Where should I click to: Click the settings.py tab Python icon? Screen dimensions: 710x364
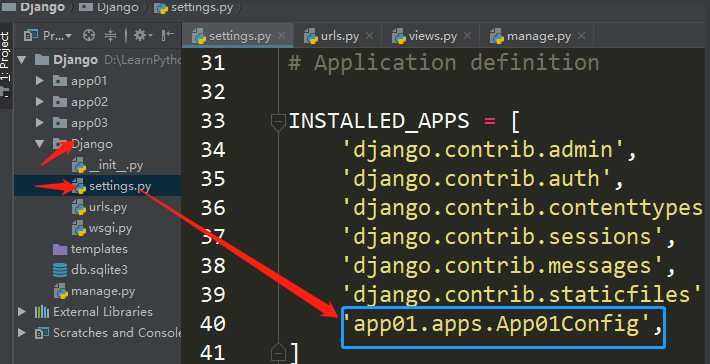[x=199, y=36]
